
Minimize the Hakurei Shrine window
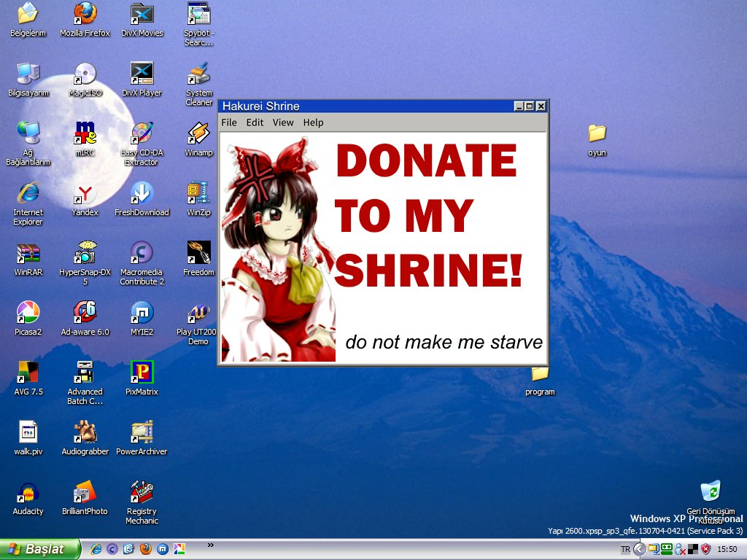[519, 106]
